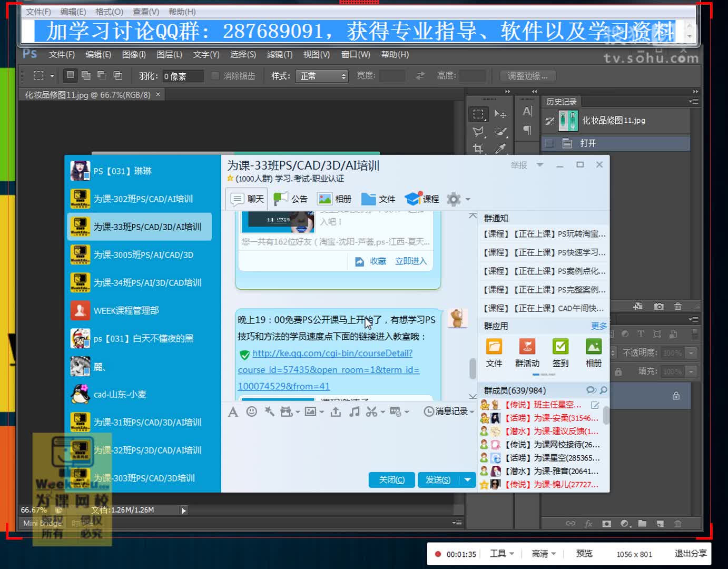Select the Crop tool
728x569 pixels.
pyautogui.click(x=478, y=148)
